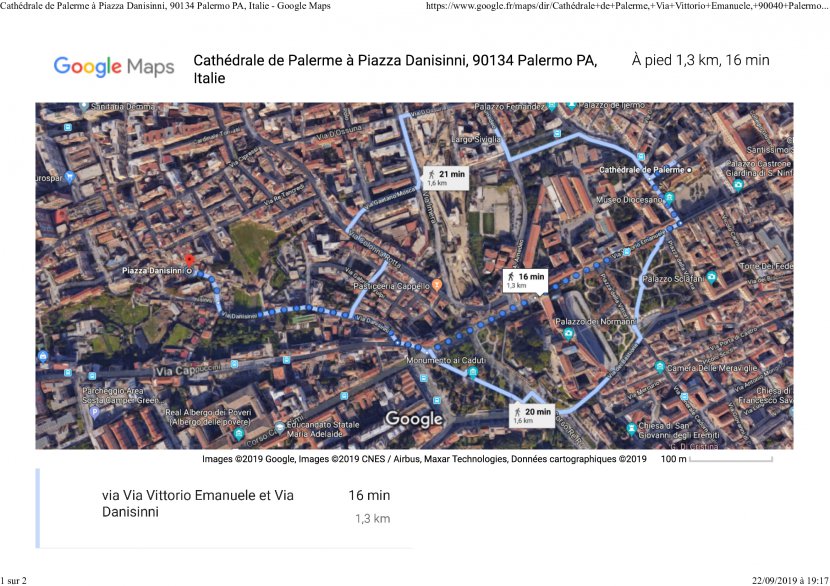Click the 'Piazza Danisinni' map label
The width and height of the screenshot is (830, 586).
[x=153, y=271]
